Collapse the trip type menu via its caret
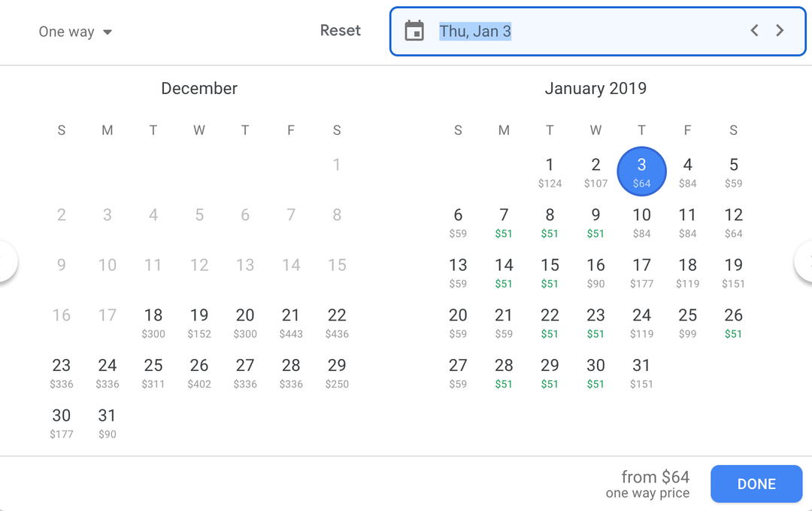812x511 pixels. [x=107, y=32]
